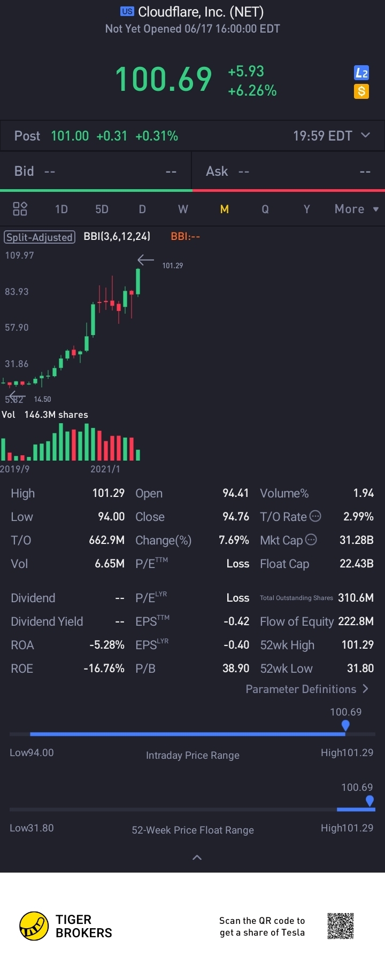
Task: Switch to the 5D chart tab
Action: point(102,209)
